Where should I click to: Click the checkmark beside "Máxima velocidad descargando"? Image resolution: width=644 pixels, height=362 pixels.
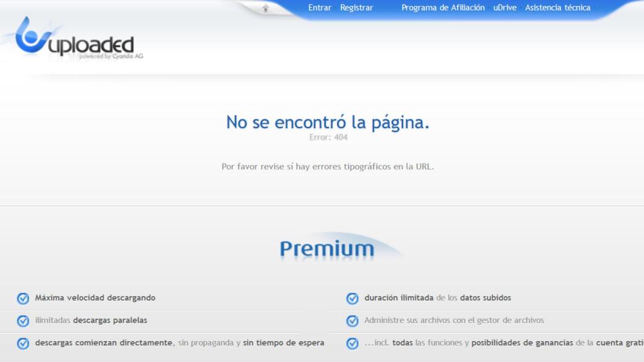tap(21, 297)
